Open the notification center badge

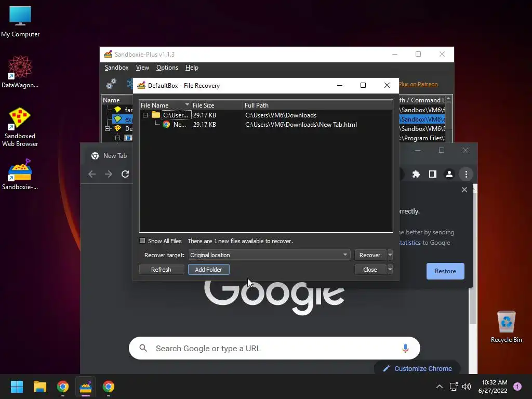point(517,387)
